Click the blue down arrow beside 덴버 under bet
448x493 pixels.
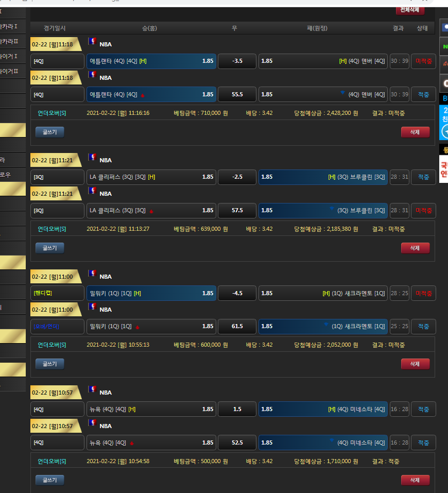pos(342,93)
